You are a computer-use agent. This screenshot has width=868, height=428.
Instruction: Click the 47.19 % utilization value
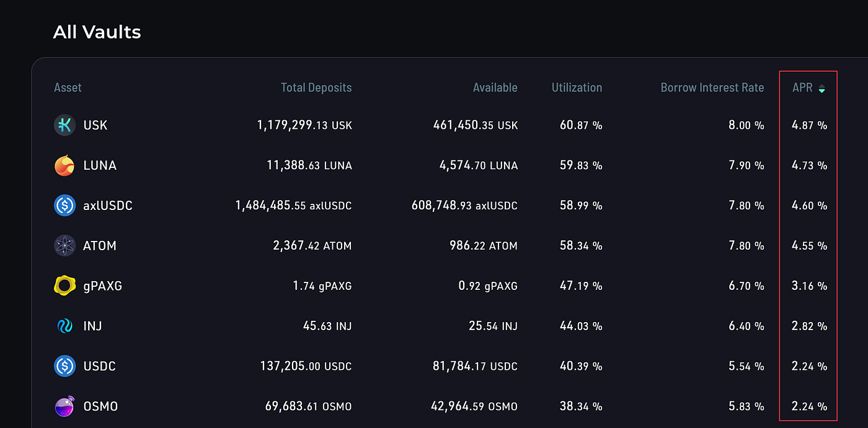pos(581,286)
